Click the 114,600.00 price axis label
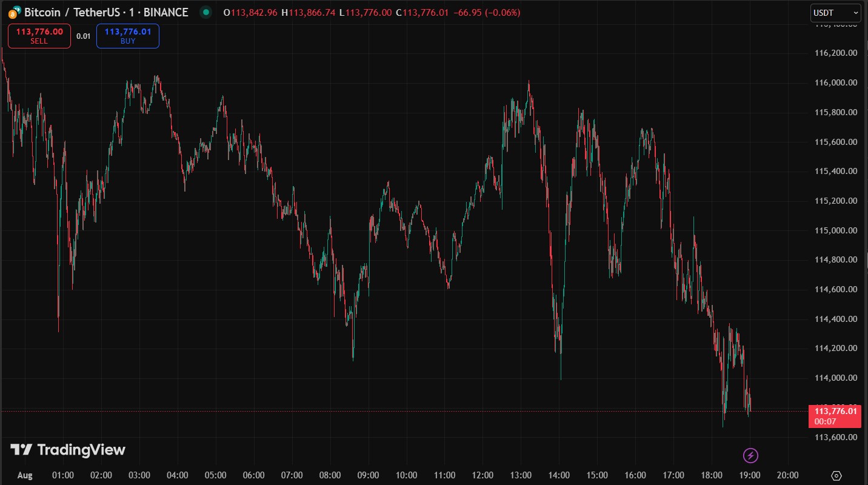The image size is (868, 485). (x=836, y=289)
